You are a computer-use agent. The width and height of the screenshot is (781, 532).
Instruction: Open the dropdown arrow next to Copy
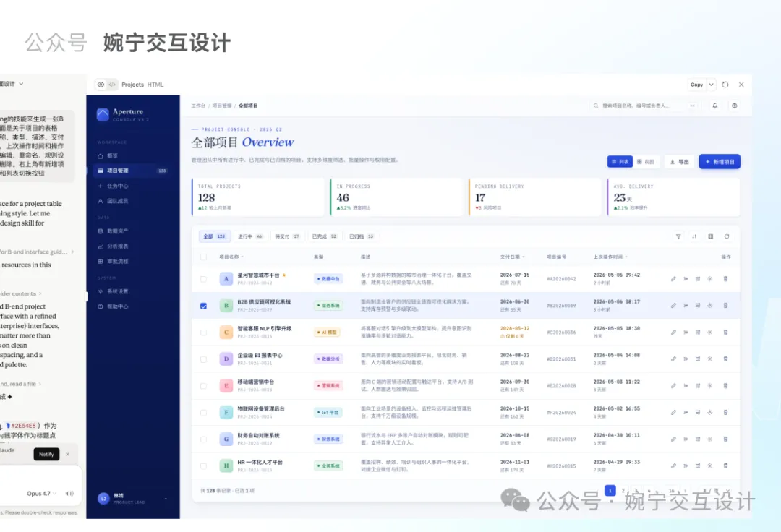click(x=712, y=85)
